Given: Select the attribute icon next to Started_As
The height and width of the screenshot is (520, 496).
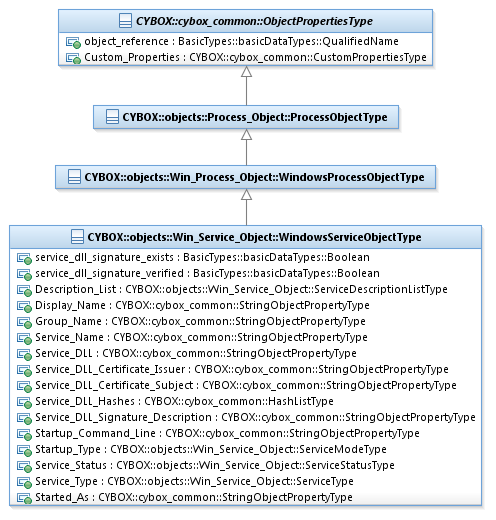Looking at the screenshot, I should pyautogui.click(x=24, y=498).
